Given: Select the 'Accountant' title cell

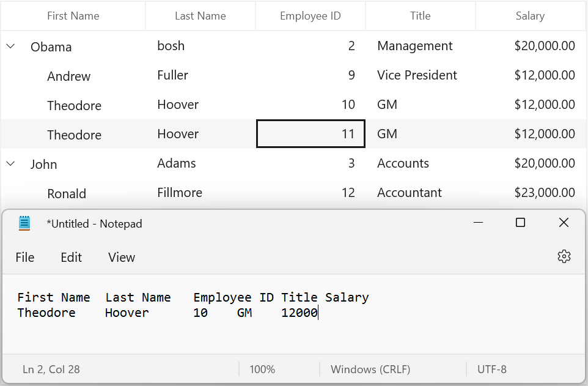Looking at the screenshot, I should (x=421, y=193).
